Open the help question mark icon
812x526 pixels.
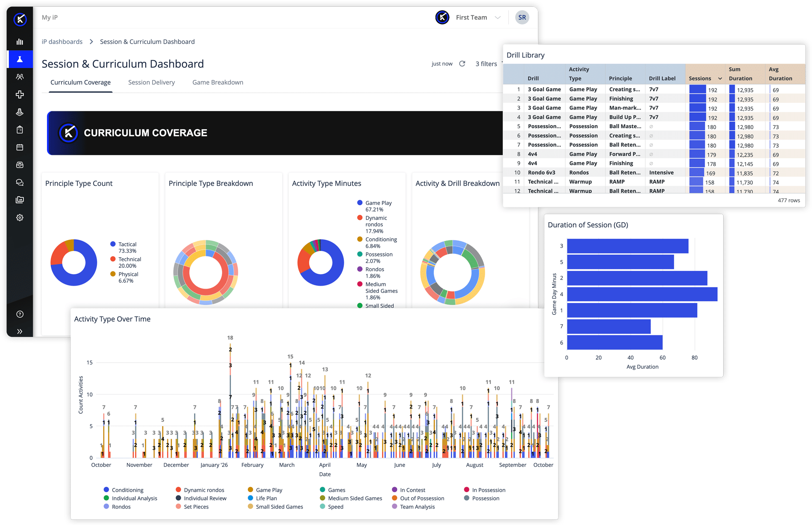coord(19,314)
